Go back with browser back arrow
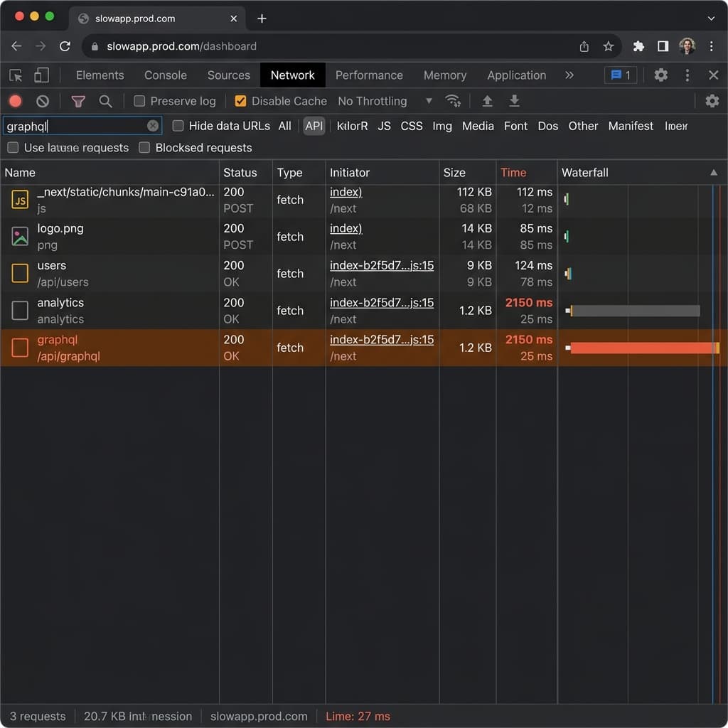 (x=17, y=46)
